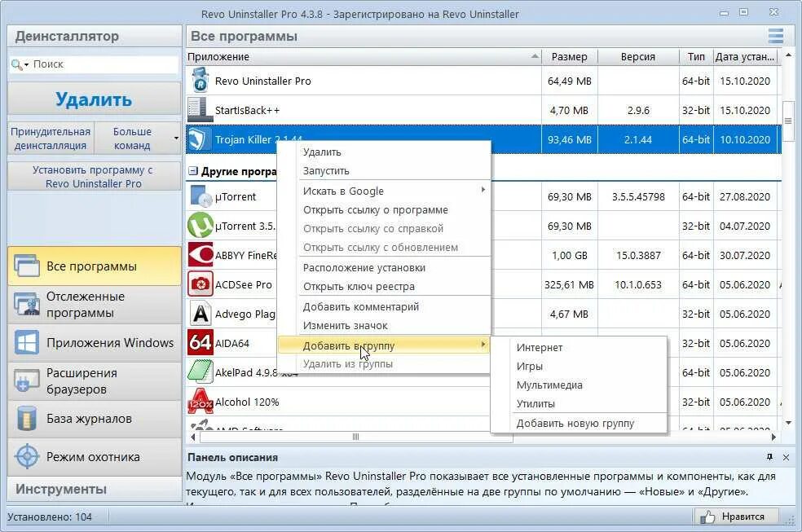Screen dimensions: 802x532
Task: Sort by the Размер column header
Action: pos(569,56)
